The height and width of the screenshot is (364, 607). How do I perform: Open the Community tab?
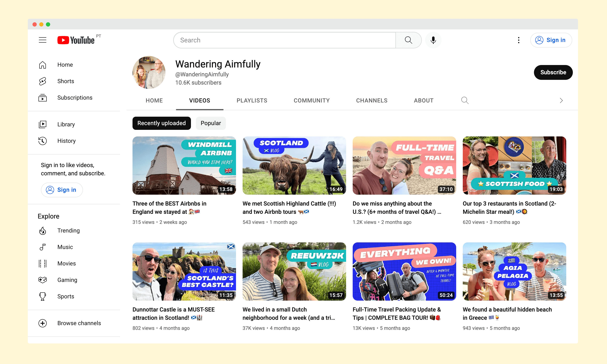[x=312, y=100]
